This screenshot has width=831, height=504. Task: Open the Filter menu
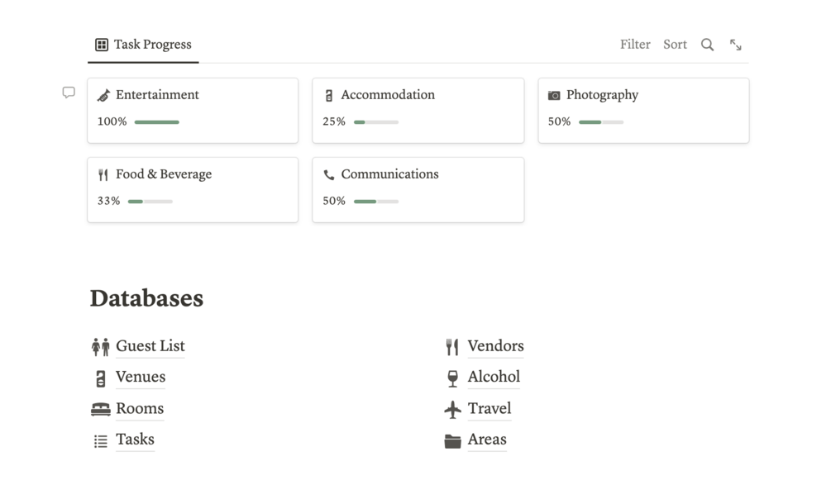coord(635,45)
